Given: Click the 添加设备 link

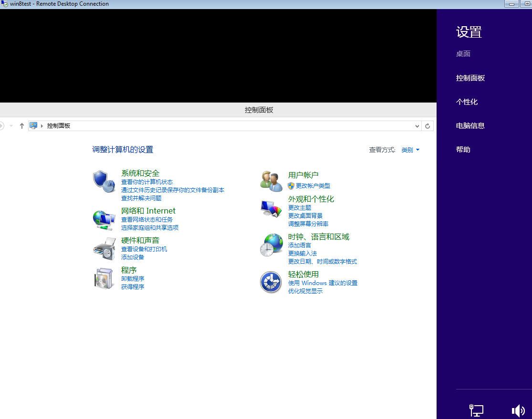Looking at the screenshot, I should (x=133, y=257).
